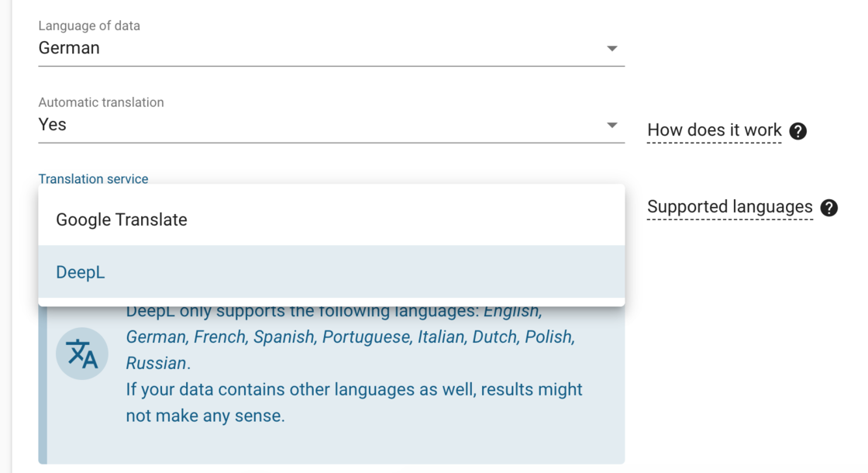Click the underline beneath the German selection
The image size is (868, 473).
click(331, 66)
